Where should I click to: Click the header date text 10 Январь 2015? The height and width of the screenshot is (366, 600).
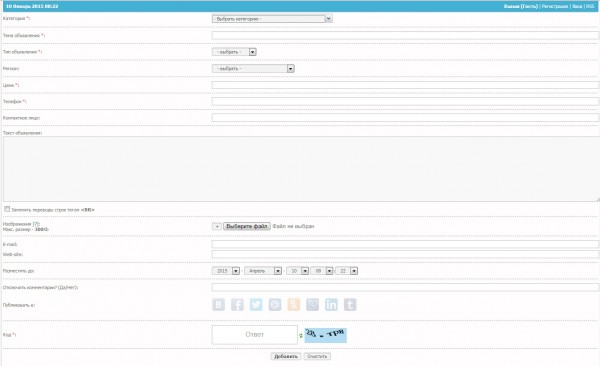[32, 7]
